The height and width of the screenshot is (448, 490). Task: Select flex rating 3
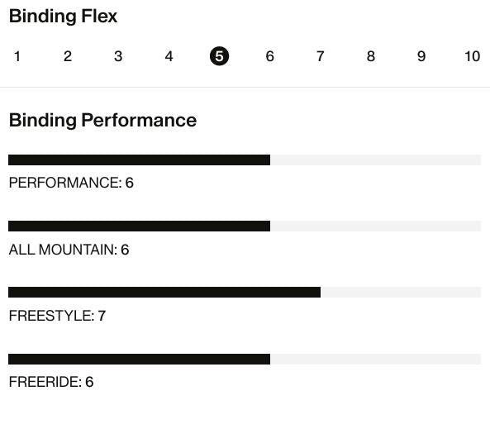[118, 56]
